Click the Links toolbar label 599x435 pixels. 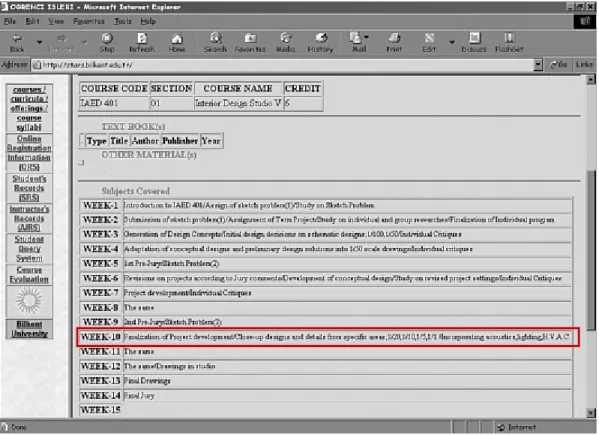584,65
